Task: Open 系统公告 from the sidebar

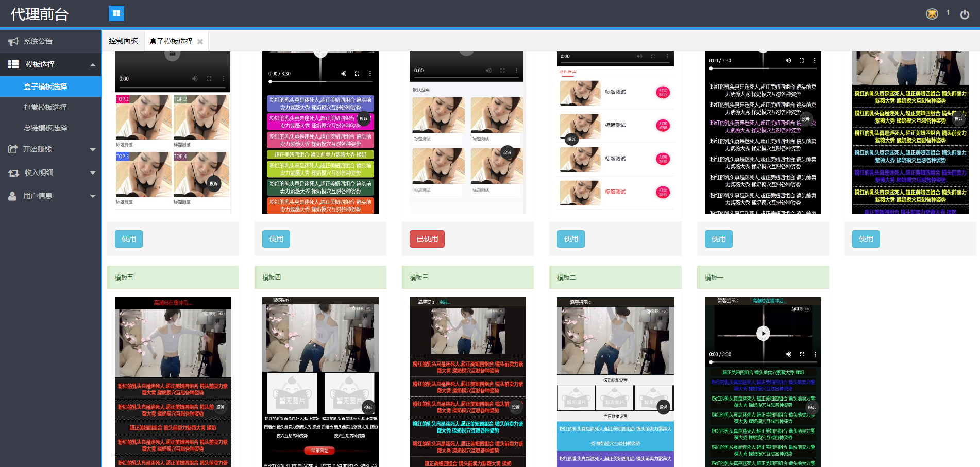Action: coord(38,41)
